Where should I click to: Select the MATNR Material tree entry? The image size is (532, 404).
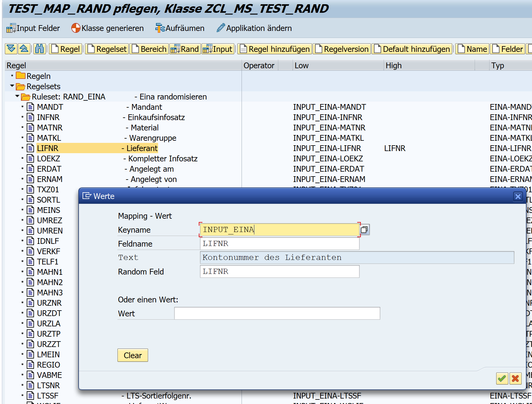pos(50,128)
